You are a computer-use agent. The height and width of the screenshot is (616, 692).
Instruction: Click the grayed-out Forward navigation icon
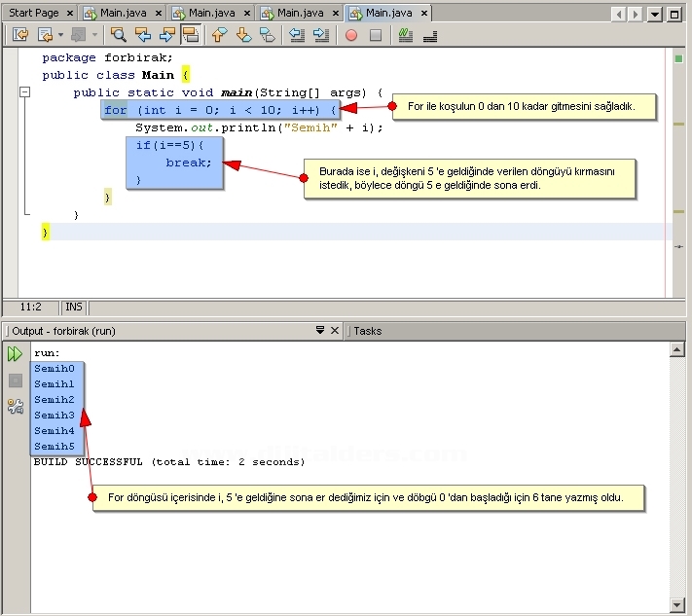tap(79, 34)
